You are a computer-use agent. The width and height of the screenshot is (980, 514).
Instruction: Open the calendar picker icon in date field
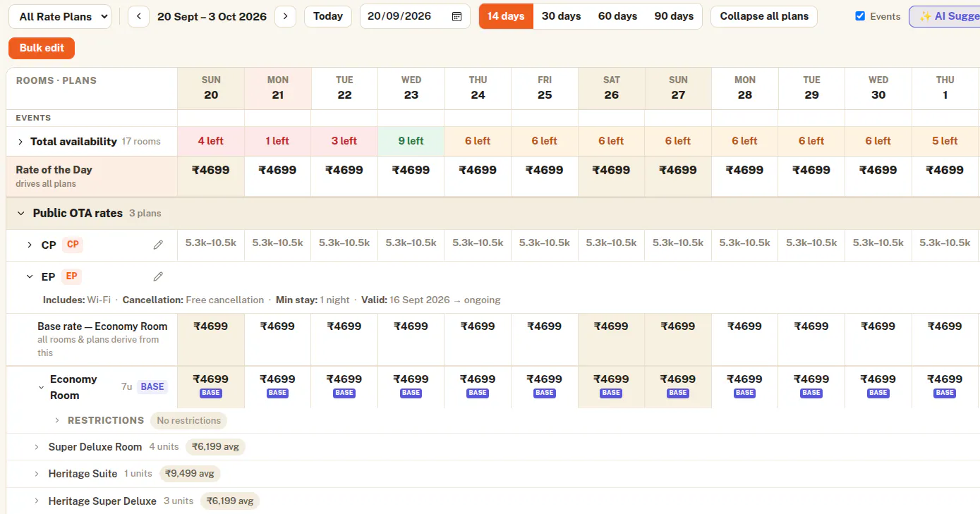coord(456,16)
